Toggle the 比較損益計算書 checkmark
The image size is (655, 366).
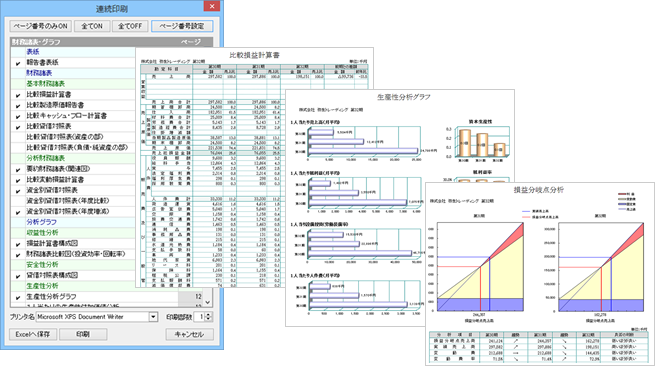pos(18,95)
